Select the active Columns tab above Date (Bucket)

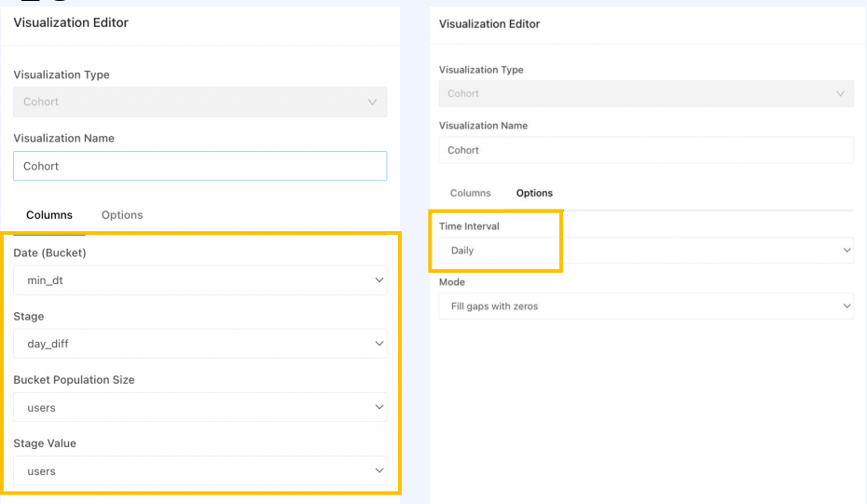(x=49, y=215)
